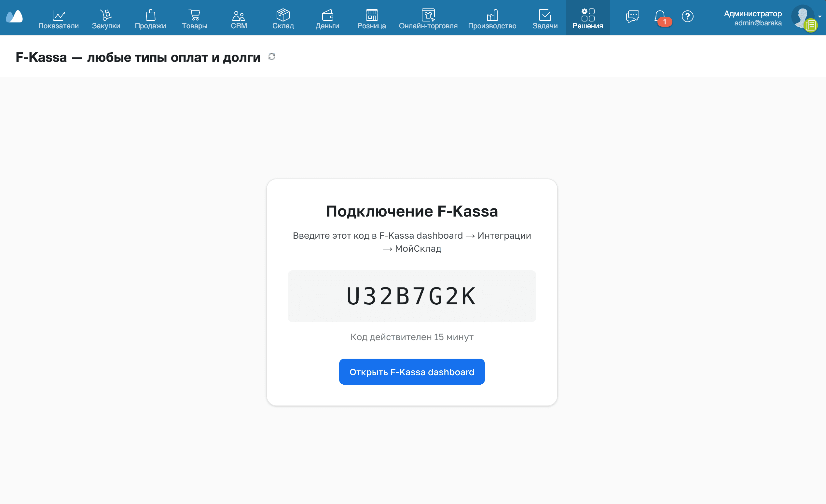Screen dimensions: 826x504
Task: Open the Розница retail section
Action: [371, 19]
